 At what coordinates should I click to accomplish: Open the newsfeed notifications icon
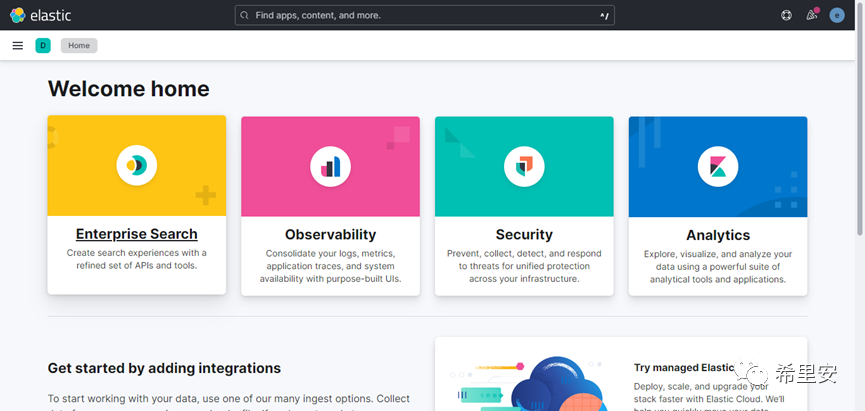(811, 15)
